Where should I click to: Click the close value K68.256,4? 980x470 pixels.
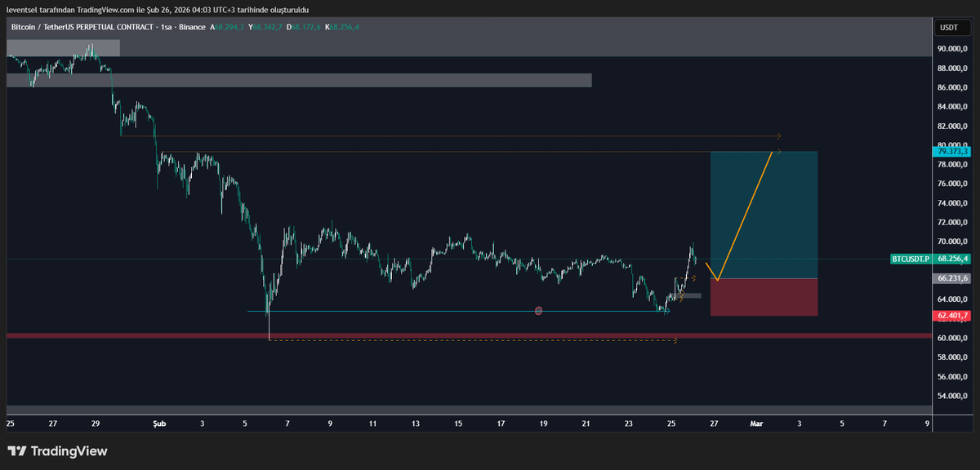click(341, 27)
